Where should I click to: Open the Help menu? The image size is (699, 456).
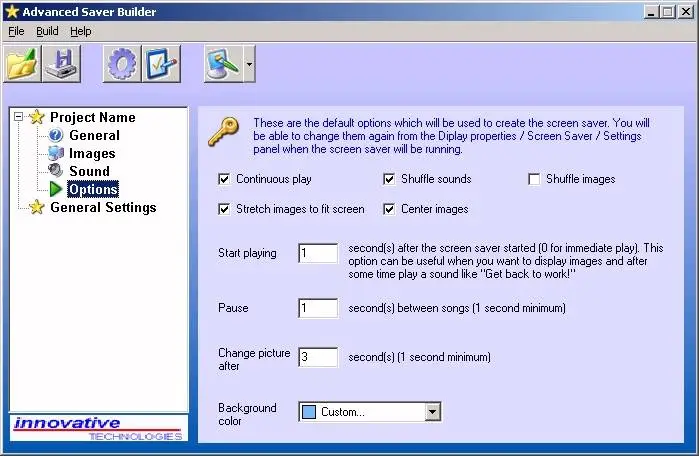click(81, 31)
